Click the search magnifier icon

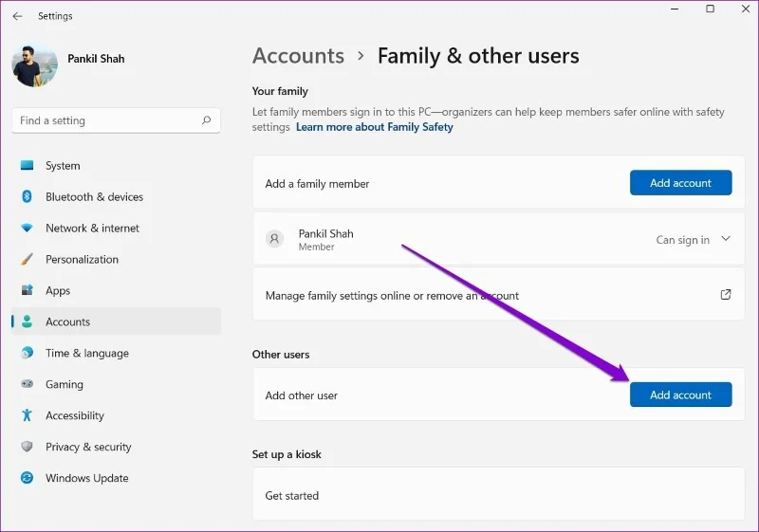[x=206, y=119]
